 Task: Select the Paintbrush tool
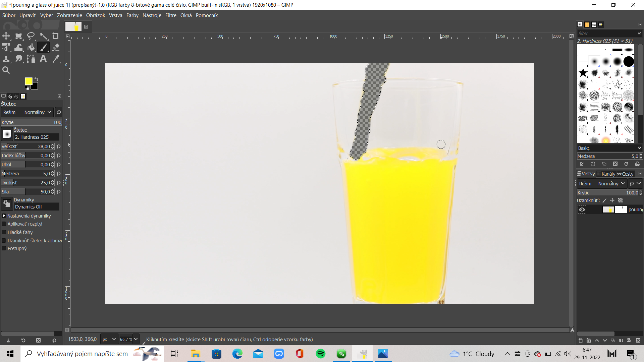[43, 48]
